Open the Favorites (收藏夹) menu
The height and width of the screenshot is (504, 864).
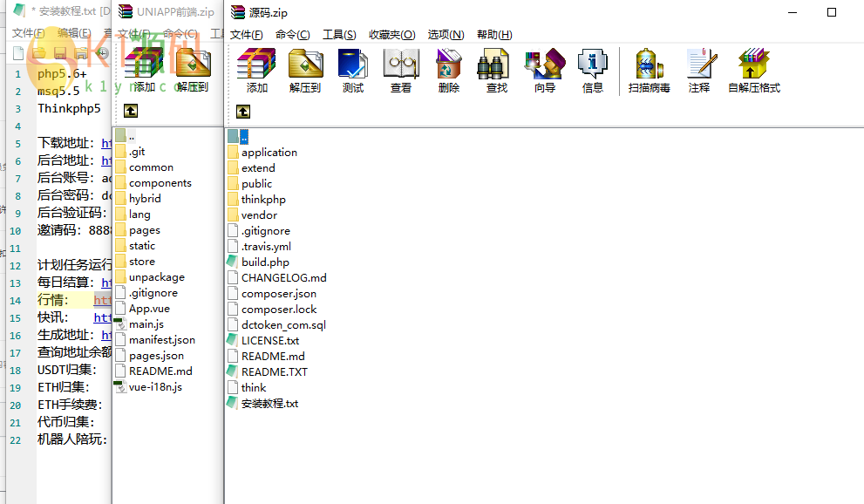point(391,35)
